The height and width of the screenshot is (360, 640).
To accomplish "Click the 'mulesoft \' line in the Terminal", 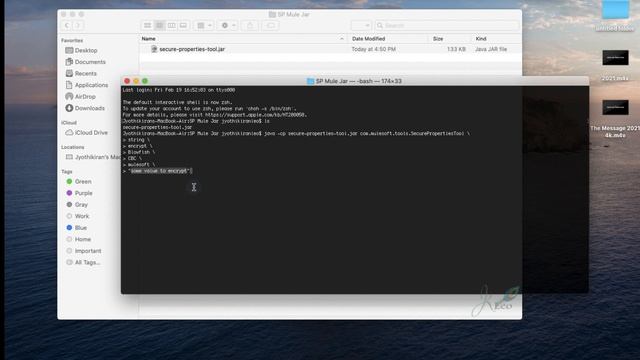I will tap(141, 164).
